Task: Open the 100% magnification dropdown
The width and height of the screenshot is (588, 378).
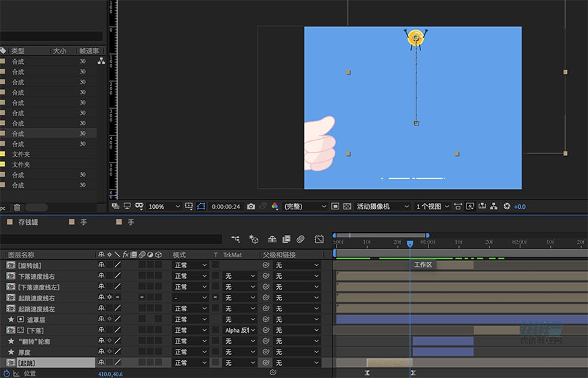Action: 164,207
